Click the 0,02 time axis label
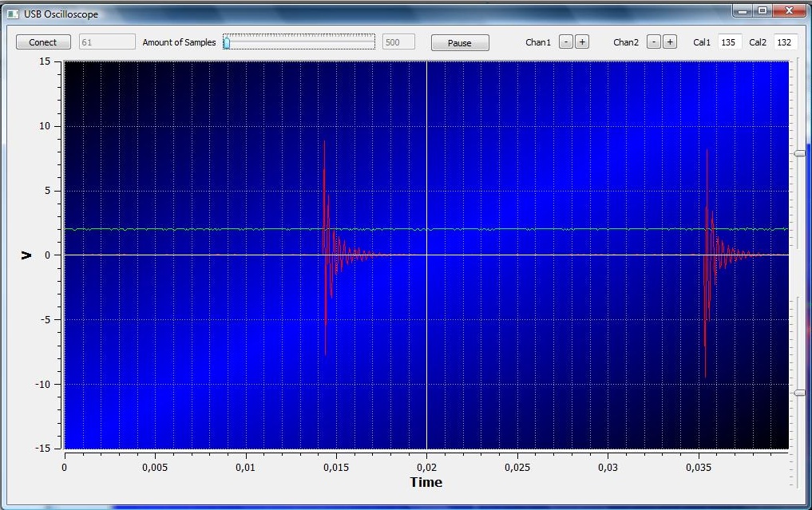This screenshot has height=510, width=812. pyautogui.click(x=426, y=468)
